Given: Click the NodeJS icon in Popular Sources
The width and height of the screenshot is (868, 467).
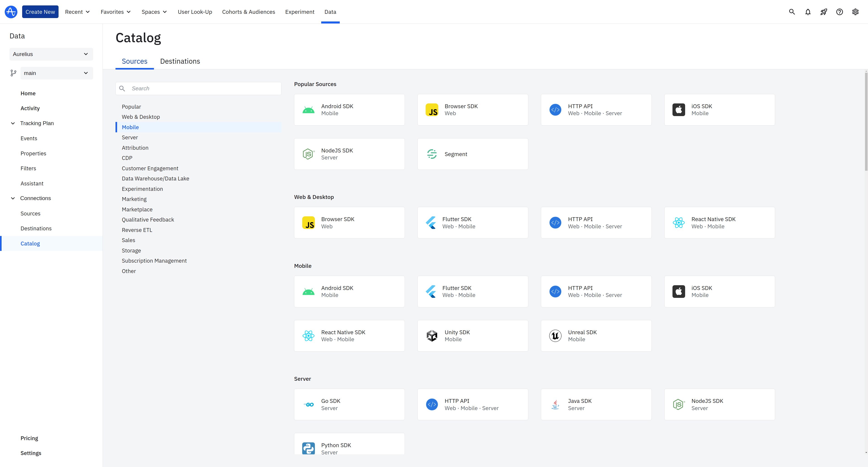Looking at the screenshot, I should [x=308, y=154].
